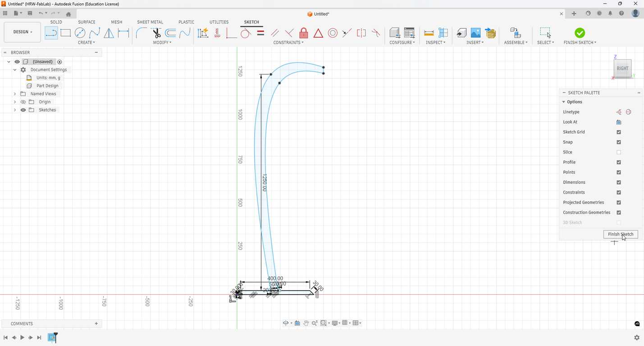This screenshot has width=644, height=346.
Task: Activate the Pan hand tool
Action: 306,323
